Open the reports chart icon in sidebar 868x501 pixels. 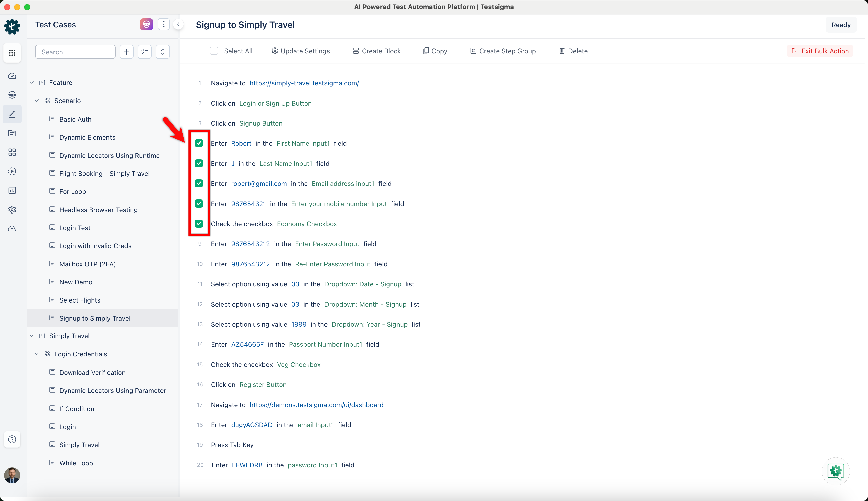tap(12, 190)
